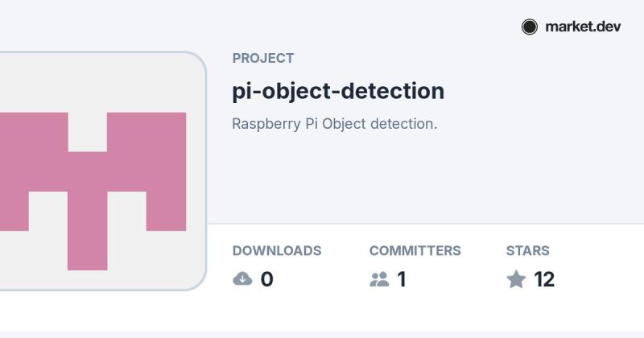Click the downloads count of 0

click(267, 279)
